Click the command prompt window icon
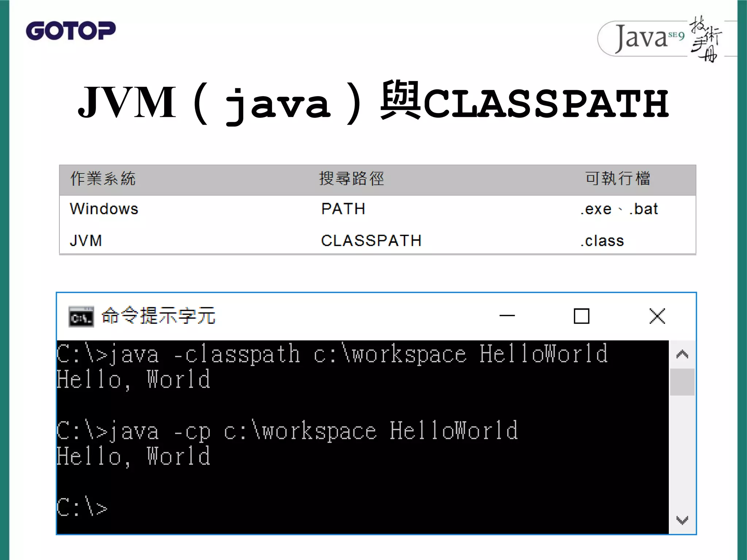747x560 pixels. point(81,316)
